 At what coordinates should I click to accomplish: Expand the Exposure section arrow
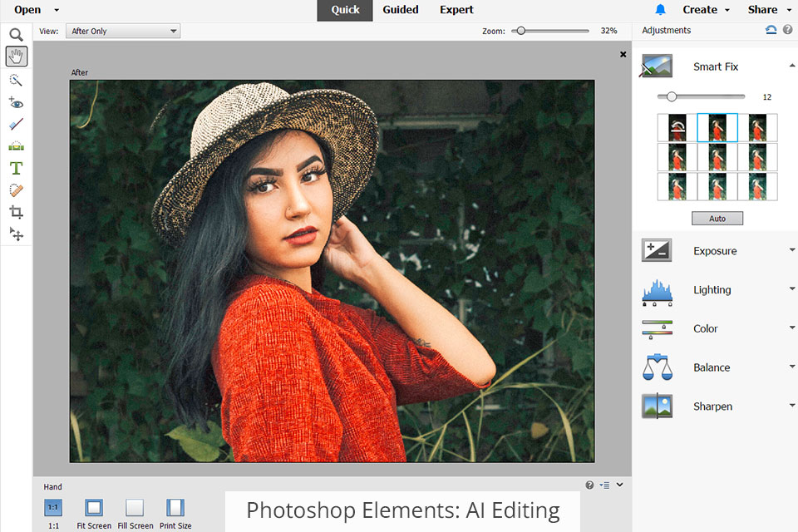pos(792,250)
